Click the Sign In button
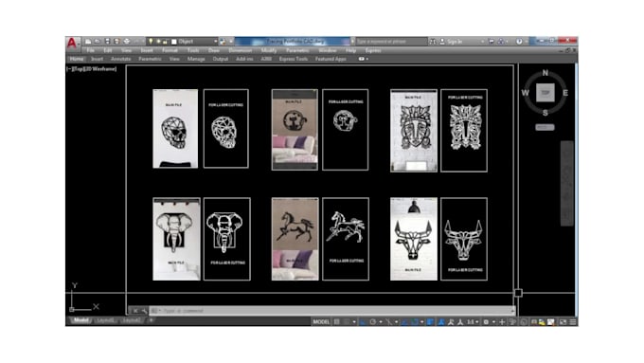 [451, 42]
